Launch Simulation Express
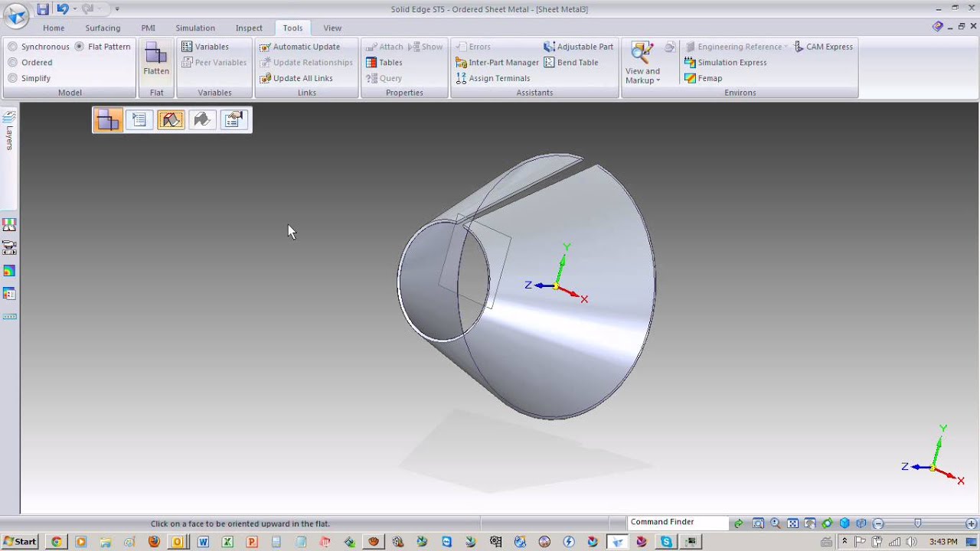This screenshot has height=551, width=980. pyautogui.click(x=725, y=63)
